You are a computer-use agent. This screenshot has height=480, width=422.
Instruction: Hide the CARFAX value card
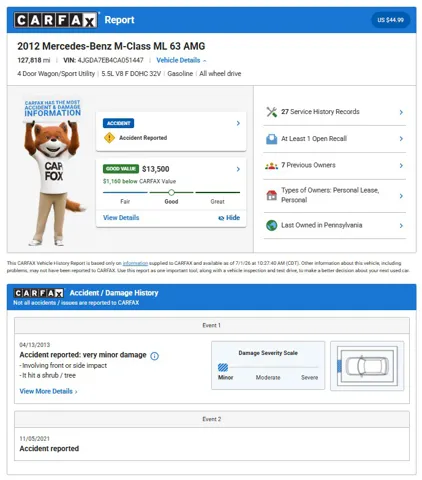(x=229, y=218)
